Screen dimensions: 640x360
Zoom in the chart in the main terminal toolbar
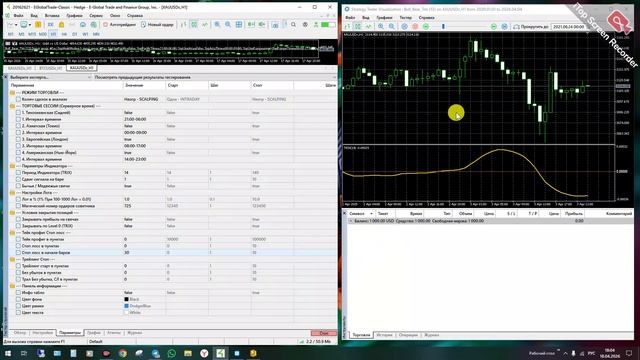click(x=217, y=24)
